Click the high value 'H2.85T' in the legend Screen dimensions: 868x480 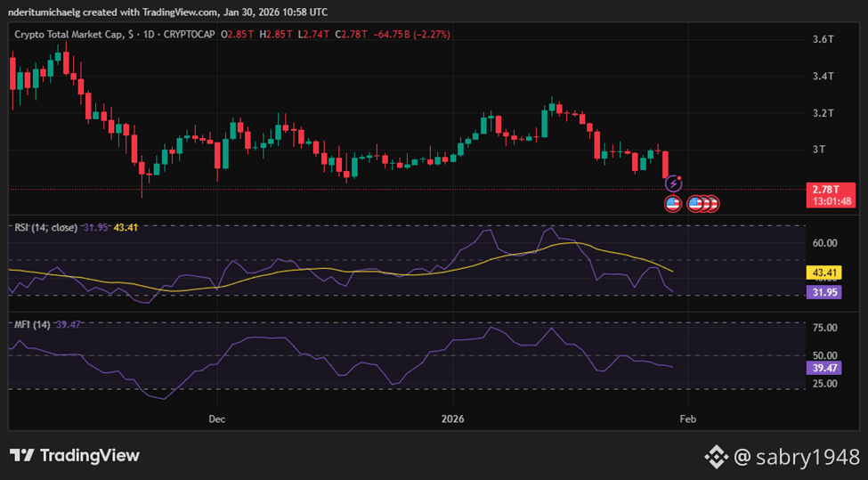click(x=276, y=35)
